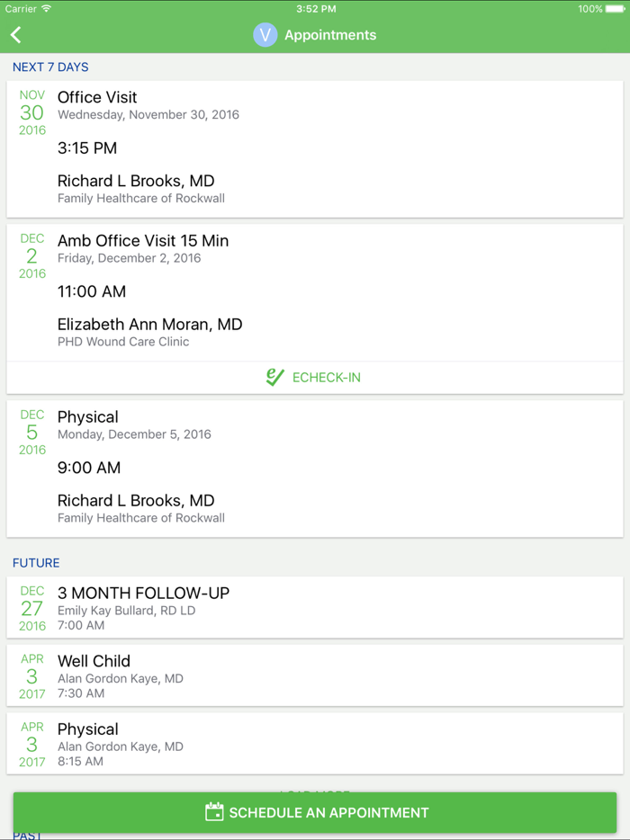Screen dimensions: 630x840
Task: Open the V avatar icon beside Appointments
Action: pos(265,35)
